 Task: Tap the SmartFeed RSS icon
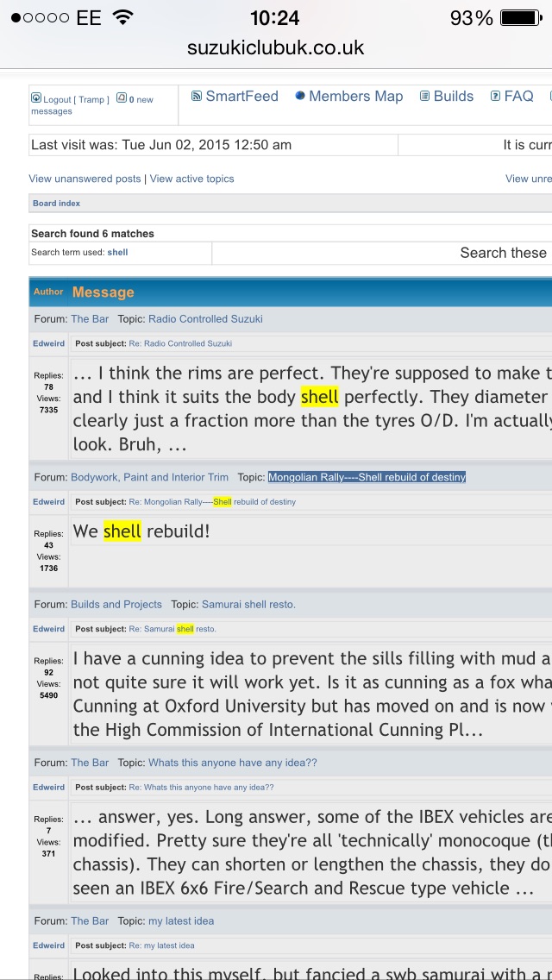point(197,97)
